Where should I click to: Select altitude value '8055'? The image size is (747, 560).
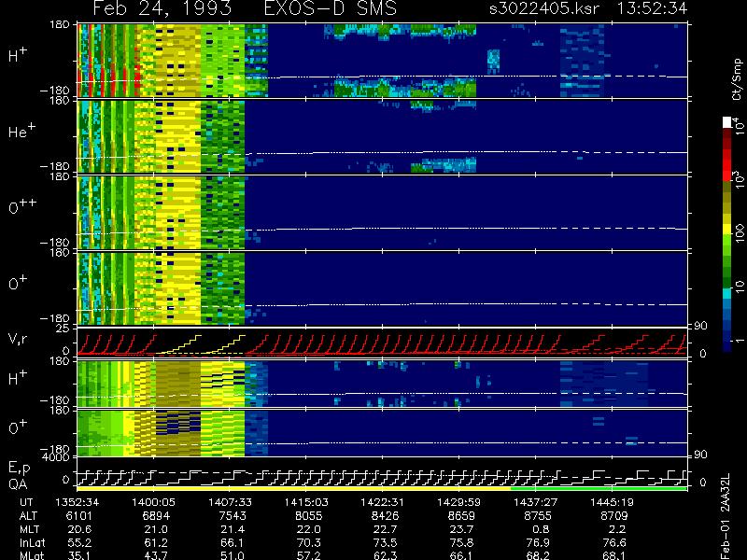pyautogui.click(x=309, y=516)
